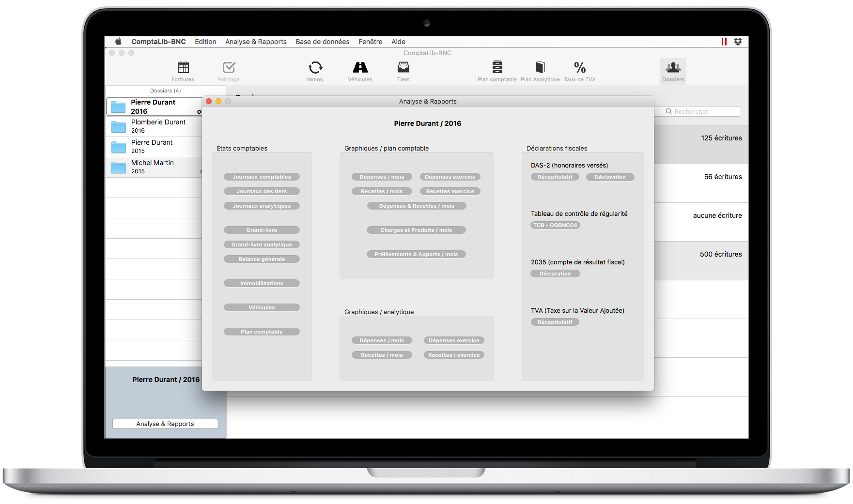Open DAS-2 Récapitulatif

[x=555, y=177]
